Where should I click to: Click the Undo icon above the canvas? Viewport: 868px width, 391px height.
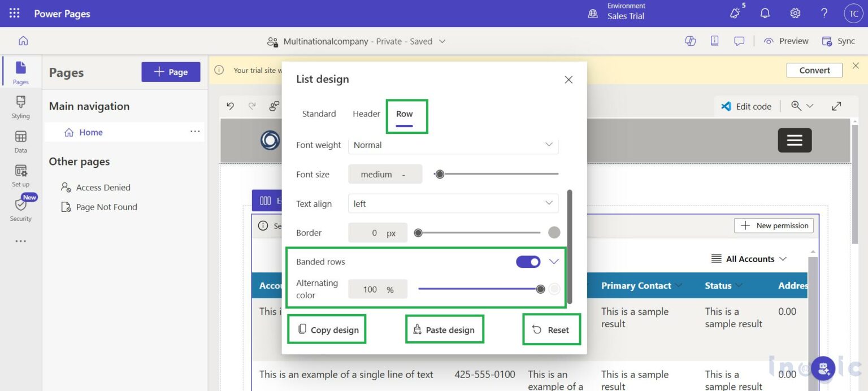pyautogui.click(x=230, y=106)
